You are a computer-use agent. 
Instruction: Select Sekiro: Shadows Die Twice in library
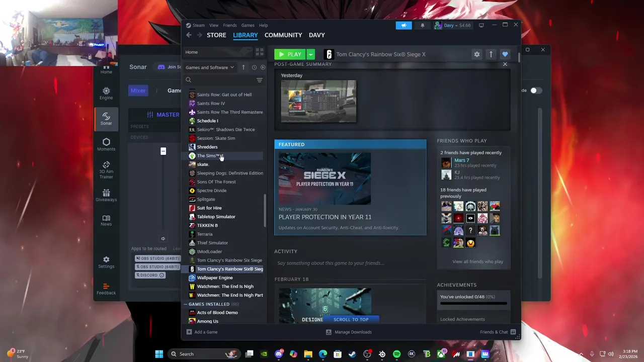pyautogui.click(x=225, y=129)
